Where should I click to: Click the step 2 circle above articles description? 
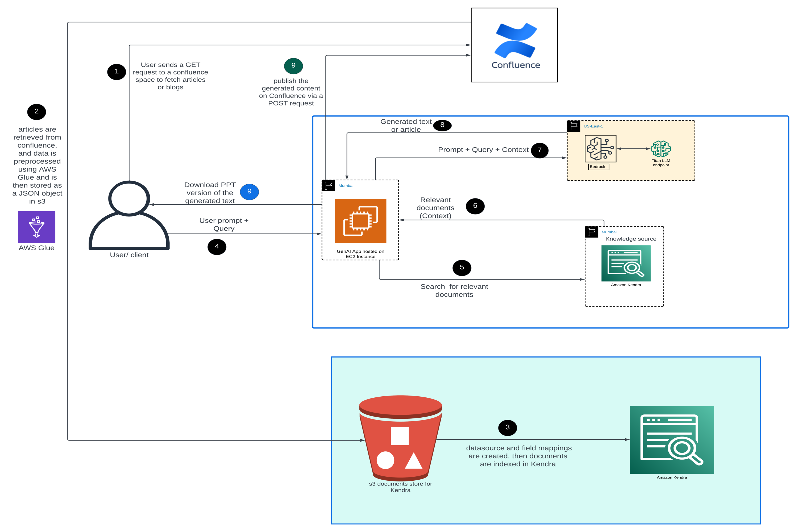coord(37,112)
